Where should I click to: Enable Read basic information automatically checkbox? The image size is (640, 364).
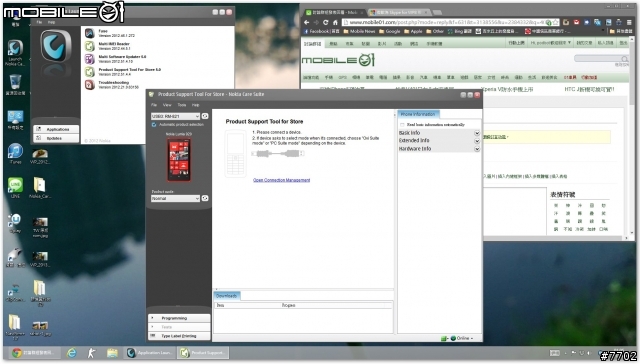(402, 124)
